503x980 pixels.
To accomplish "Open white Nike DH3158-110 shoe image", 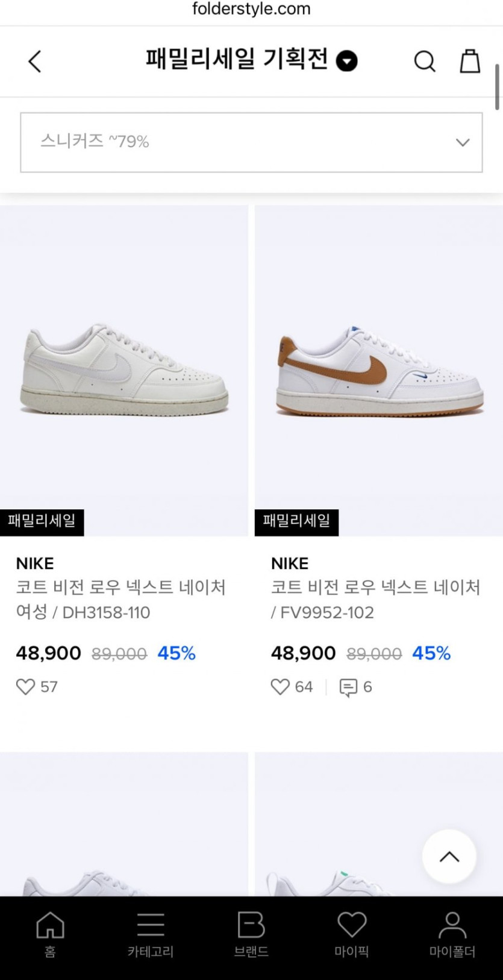I will point(124,370).
